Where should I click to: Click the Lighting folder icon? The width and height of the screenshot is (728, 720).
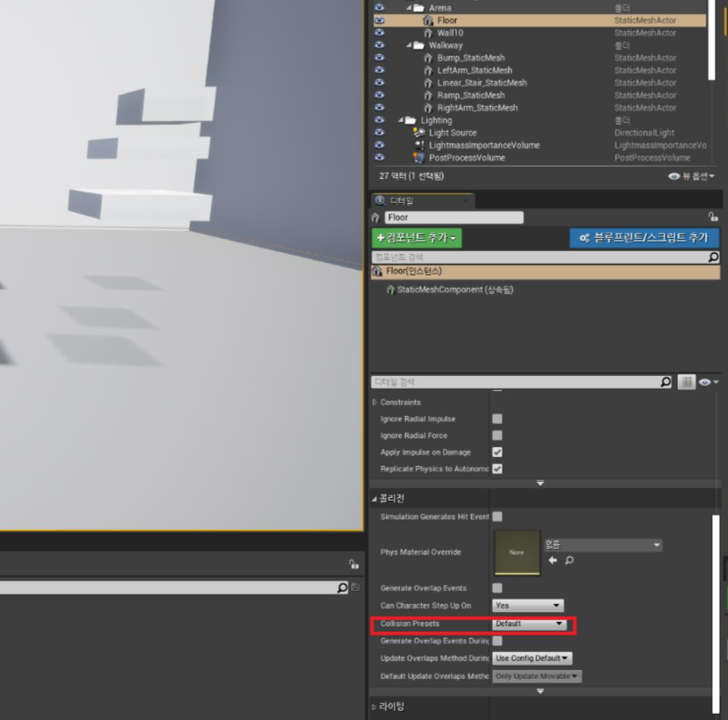pyautogui.click(x=411, y=120)
